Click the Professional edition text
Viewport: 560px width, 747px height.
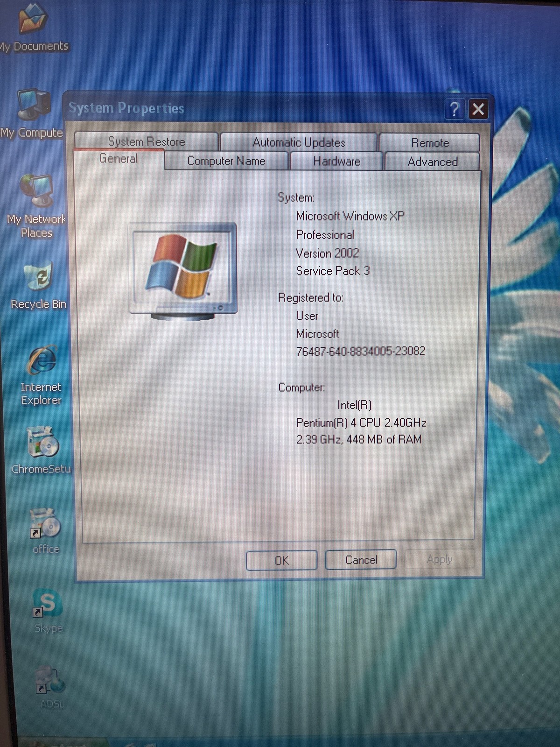click(325, 235)
